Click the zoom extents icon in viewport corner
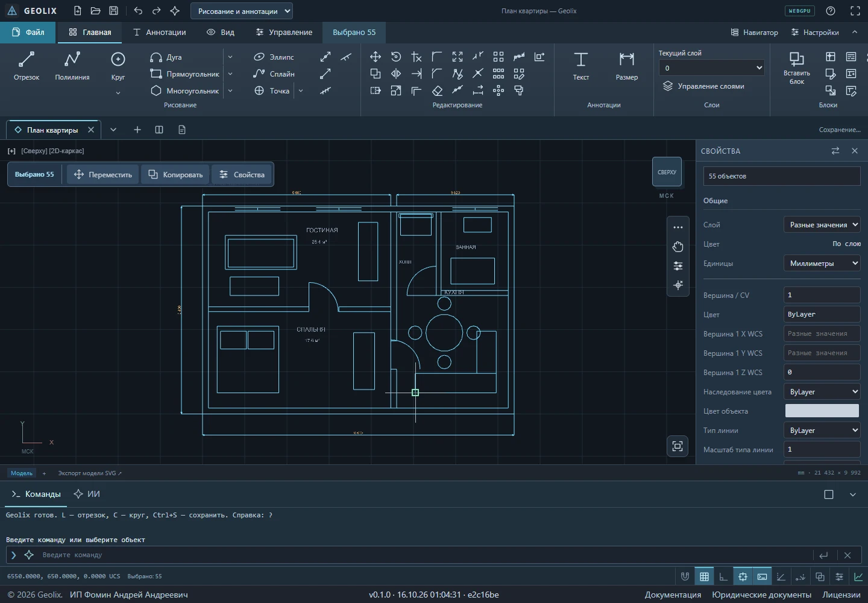The image size is (868, 603). point(678,446)
